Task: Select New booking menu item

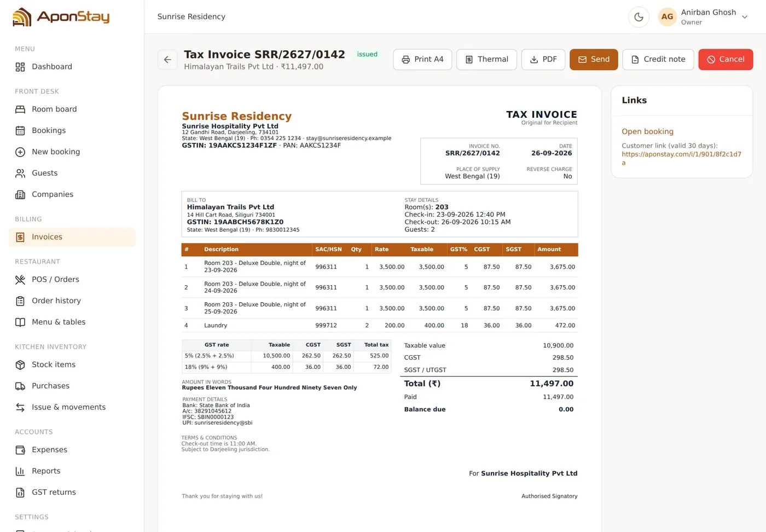Action: [x=72, y=152]
